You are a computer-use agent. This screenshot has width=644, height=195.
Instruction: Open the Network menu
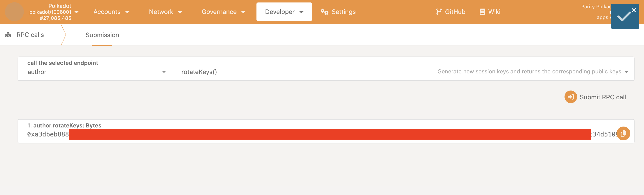[165, 12]
